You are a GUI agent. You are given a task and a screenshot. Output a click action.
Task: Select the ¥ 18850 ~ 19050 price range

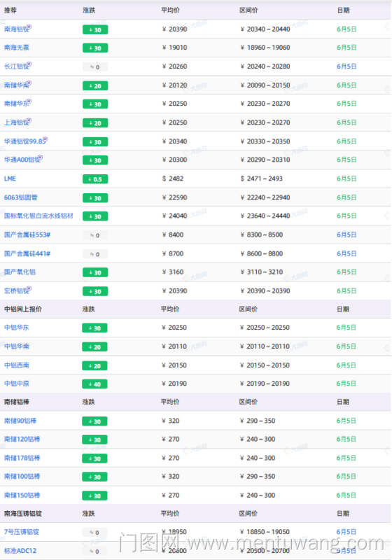(x=265, y=532)
